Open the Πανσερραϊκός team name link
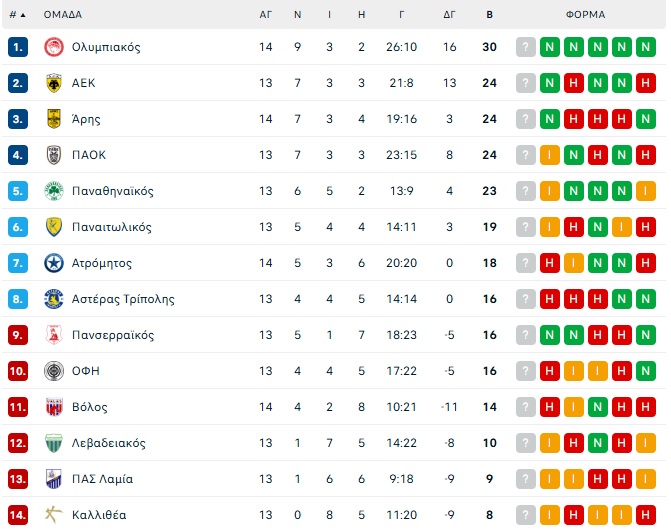 tap(113, 335)
